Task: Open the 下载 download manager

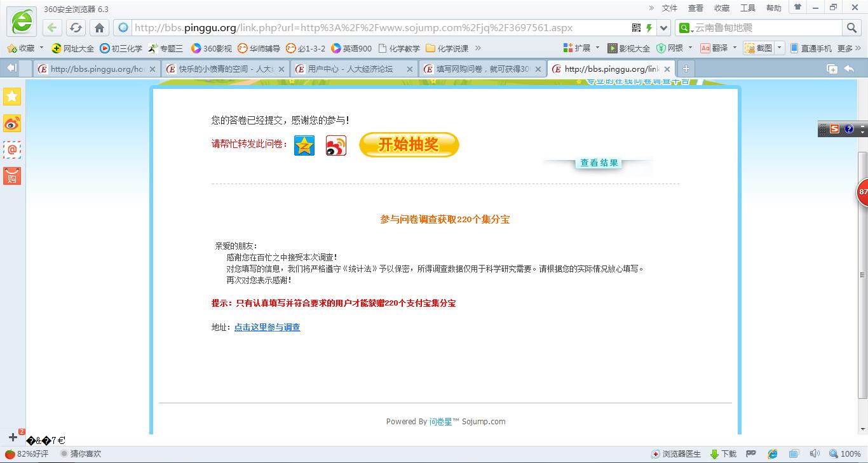Action: point(723,454)
